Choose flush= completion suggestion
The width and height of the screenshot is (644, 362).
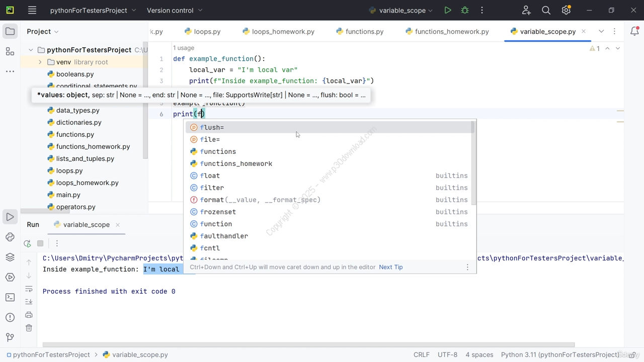click(330, 127)
